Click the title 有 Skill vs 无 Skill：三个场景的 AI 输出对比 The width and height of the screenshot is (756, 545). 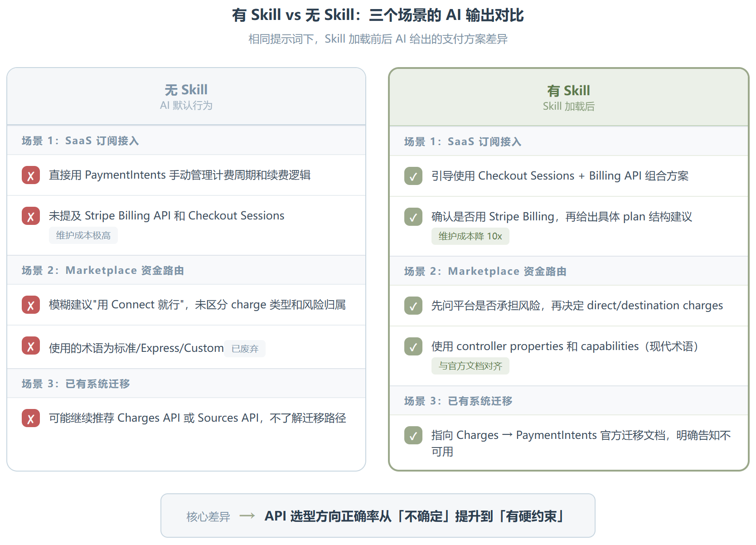pyautogui.click(x=378, y=15)
